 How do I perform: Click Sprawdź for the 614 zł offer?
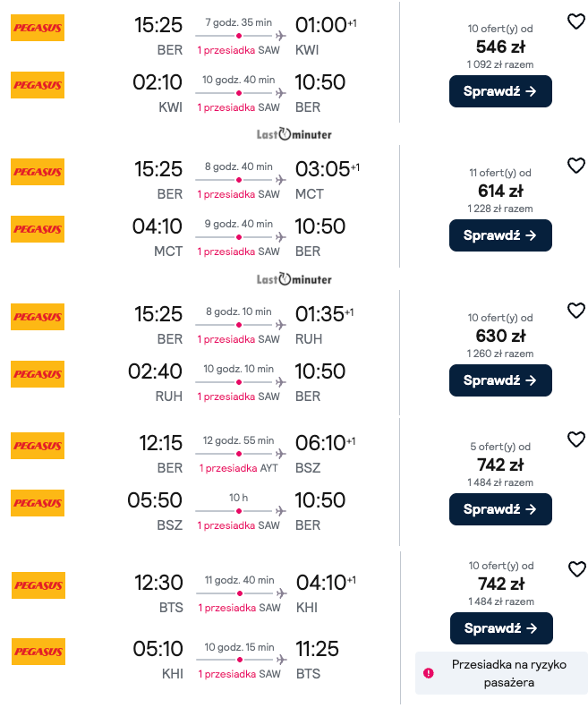[500, 235]
